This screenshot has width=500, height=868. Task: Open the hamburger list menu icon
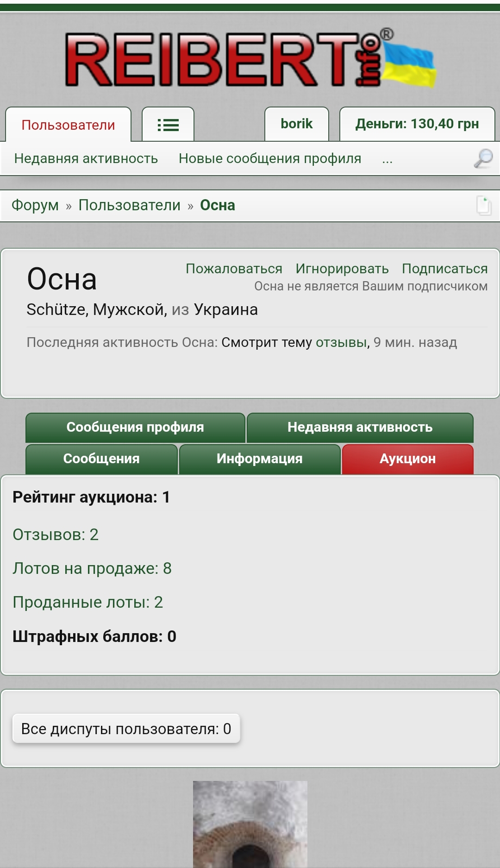tap(168, 125)
